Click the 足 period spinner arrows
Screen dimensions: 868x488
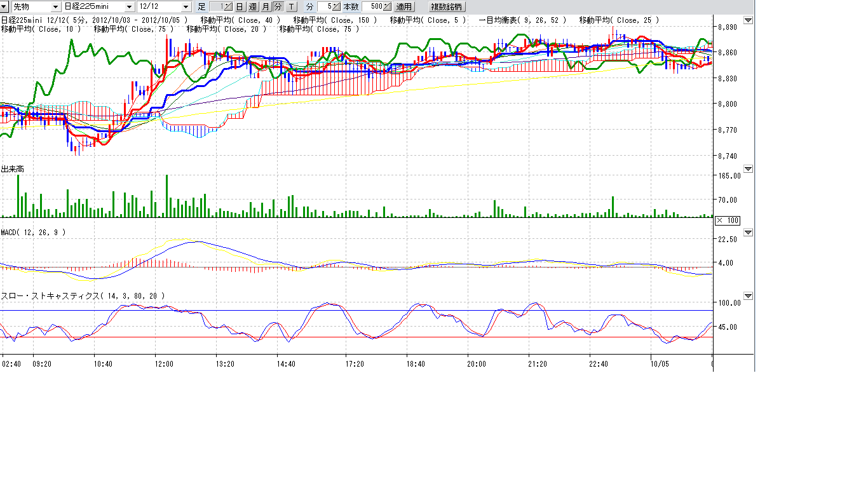(x=229, y=7)
